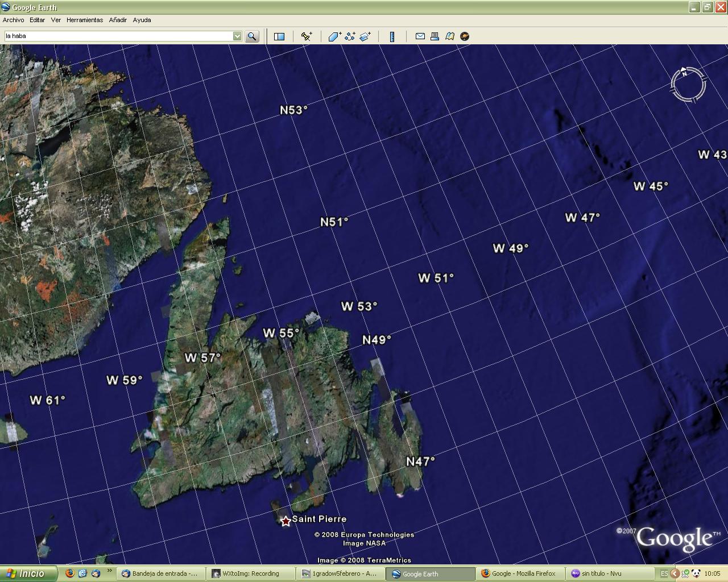Expand hidden system tray icons arrow
The image size is (728, 582).
pos(675,573)
